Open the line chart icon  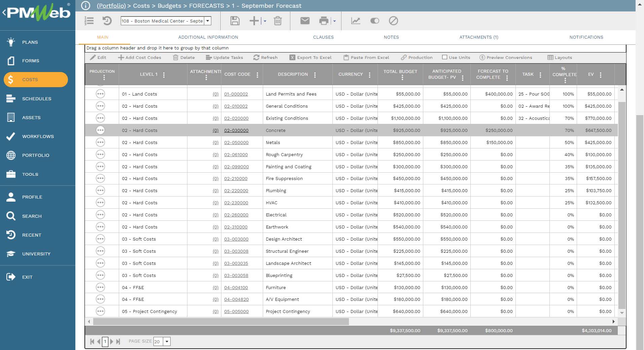[356, 21]
